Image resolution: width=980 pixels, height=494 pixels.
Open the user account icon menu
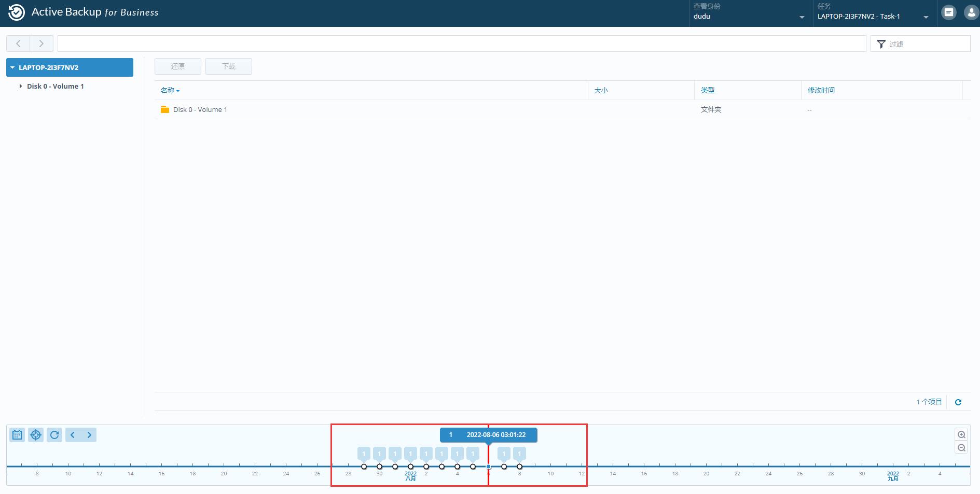(x=971, y=12)
